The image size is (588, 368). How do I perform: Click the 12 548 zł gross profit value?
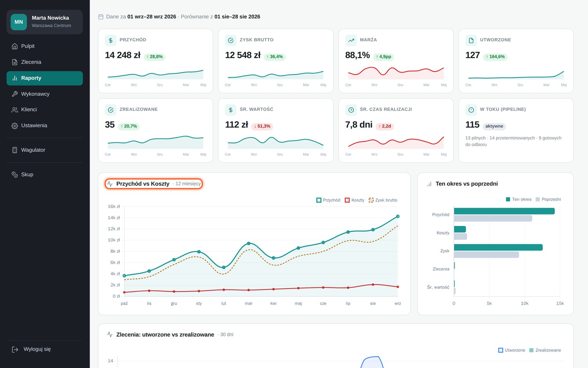pos(243,55)
